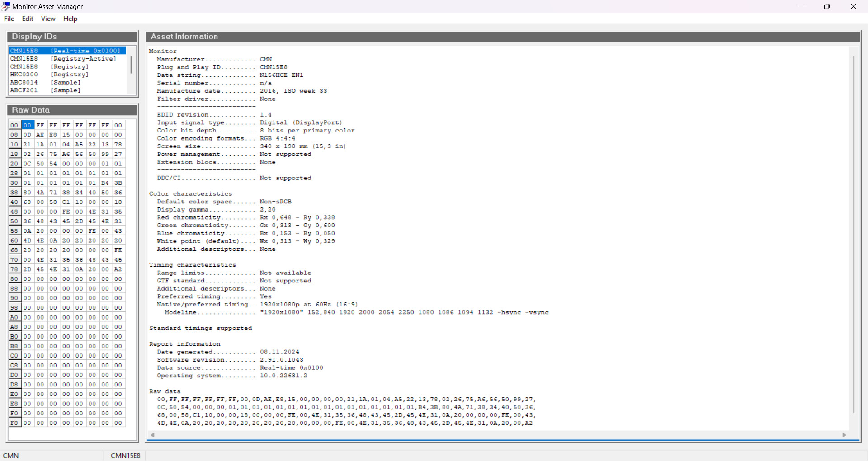Close the Monitor Asset Manager window
Screen dimensions: 868x461
point(853,6)
